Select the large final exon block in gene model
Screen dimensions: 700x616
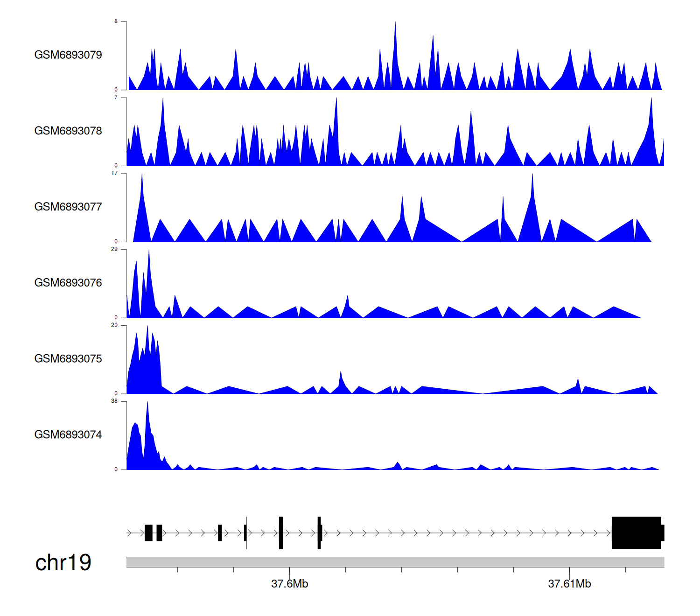pyautogui.click(x=636, y=533)
